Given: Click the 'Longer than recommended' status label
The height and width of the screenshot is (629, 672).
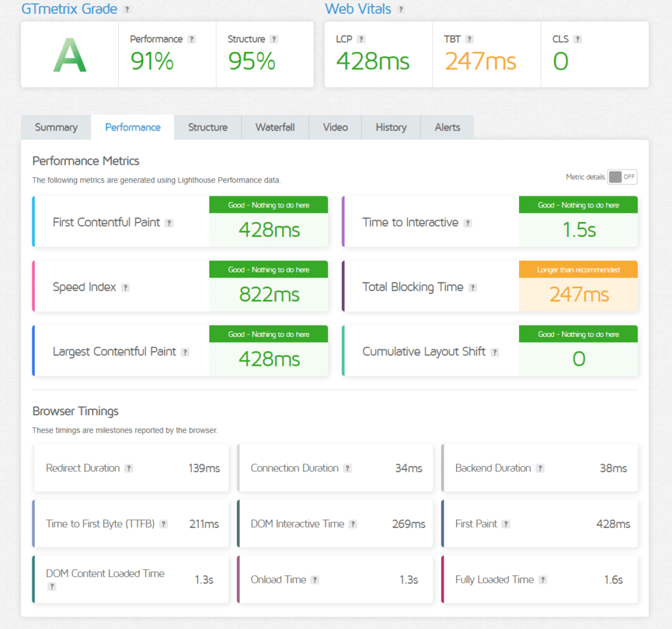Looking at the screenshot, I should 578,270.
